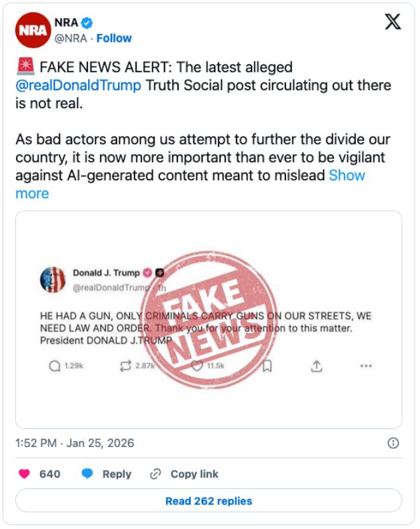Click the Copy link chain icon
The height and width of the screenshot is (529, 420).
156,474
